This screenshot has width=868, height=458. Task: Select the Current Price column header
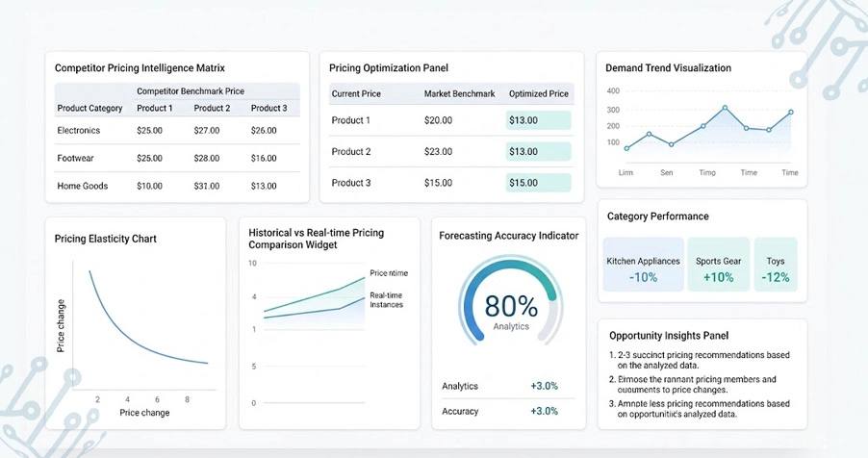(x=356, y=94)
